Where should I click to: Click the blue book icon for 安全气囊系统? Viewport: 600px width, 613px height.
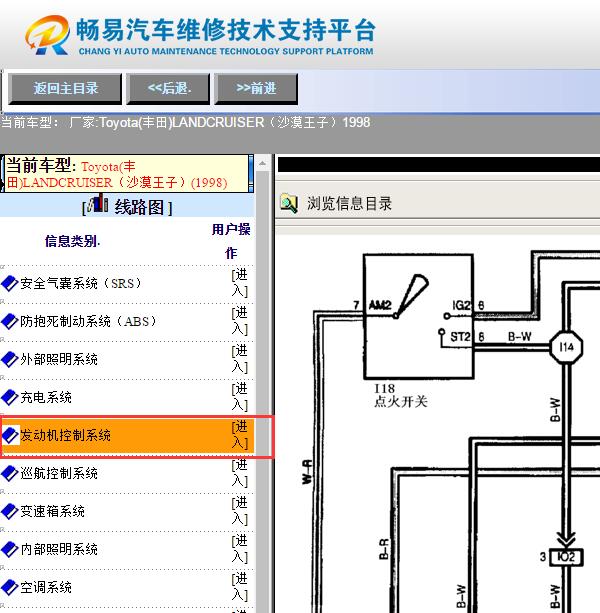point(9,283)
